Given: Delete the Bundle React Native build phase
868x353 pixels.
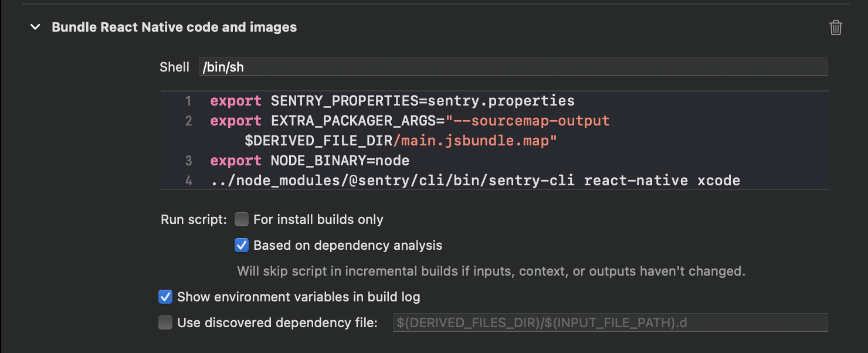Looking at the screenshot, I should [x=836, y=28].
